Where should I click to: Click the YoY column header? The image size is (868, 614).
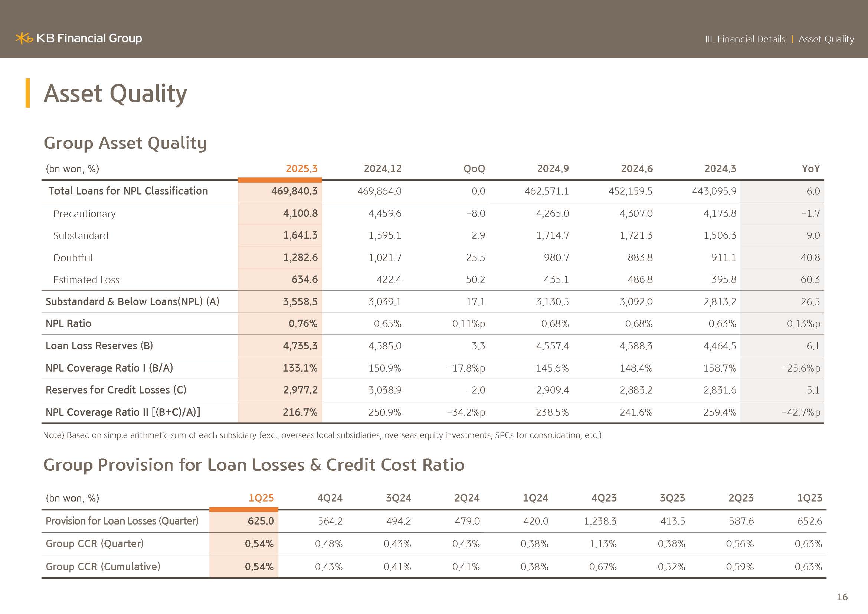click(810, 169)
